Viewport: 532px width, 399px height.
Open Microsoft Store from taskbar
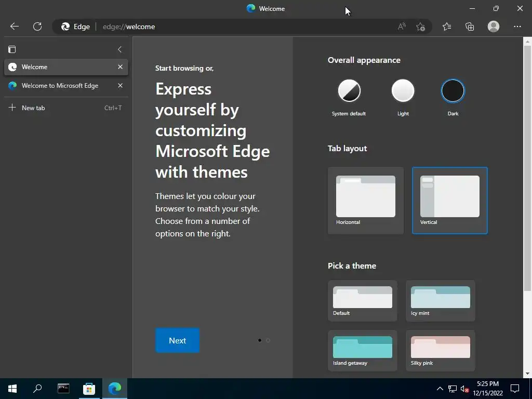(x=89, y=389)
